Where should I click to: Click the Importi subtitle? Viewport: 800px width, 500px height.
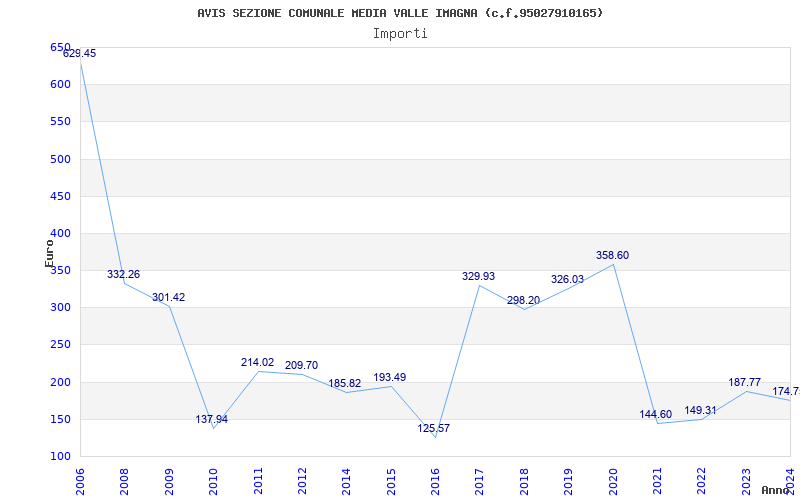[x=400, y=34]
